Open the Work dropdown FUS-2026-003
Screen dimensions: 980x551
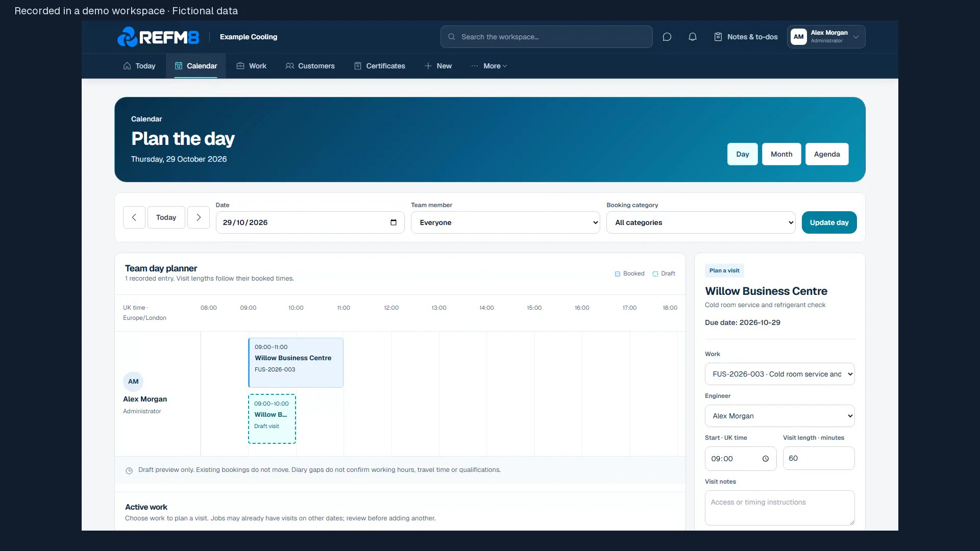click(780, 374)
